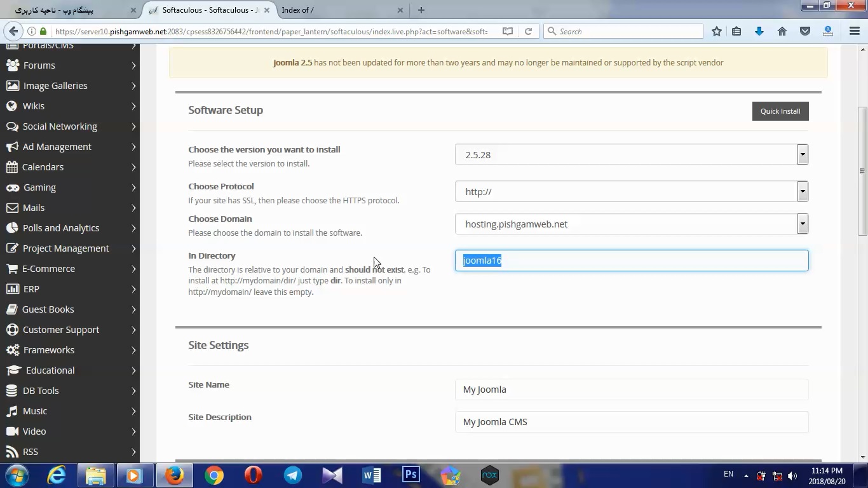Image resolution: width=868 pixels, height=488 pixels.
Task: Open the Forums category in sidebar
Action: tap(39, 65)
